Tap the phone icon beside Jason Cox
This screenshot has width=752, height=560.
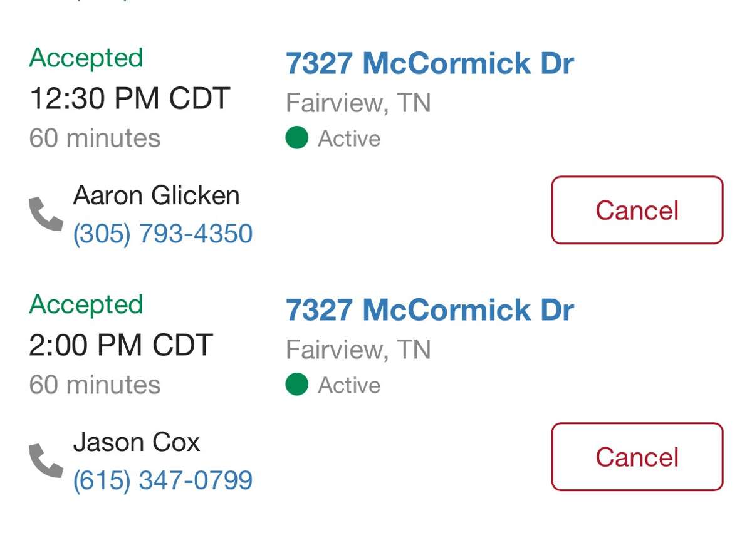(46, 461)
